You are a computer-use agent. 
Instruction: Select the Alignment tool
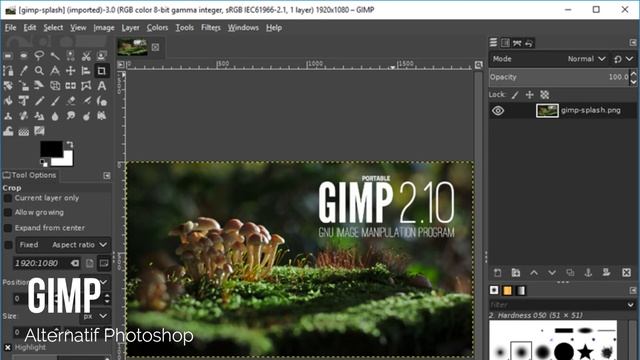pos(86,71)
